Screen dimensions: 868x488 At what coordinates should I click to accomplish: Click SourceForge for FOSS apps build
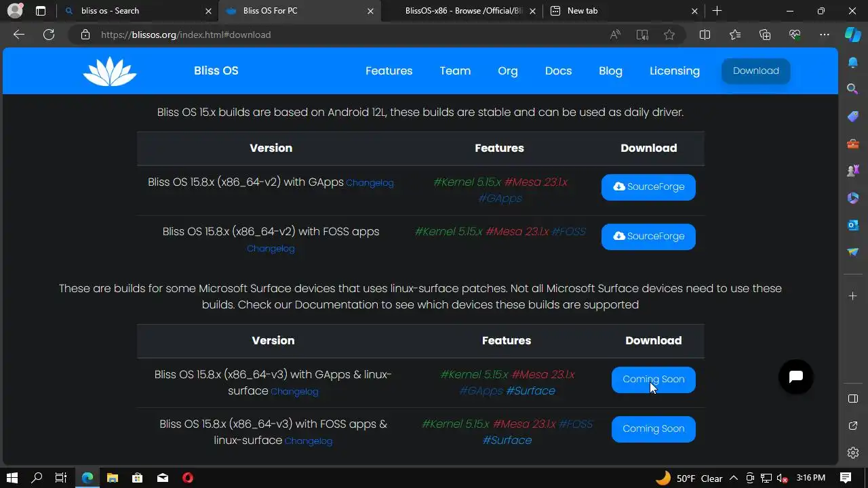coord(648,237)
